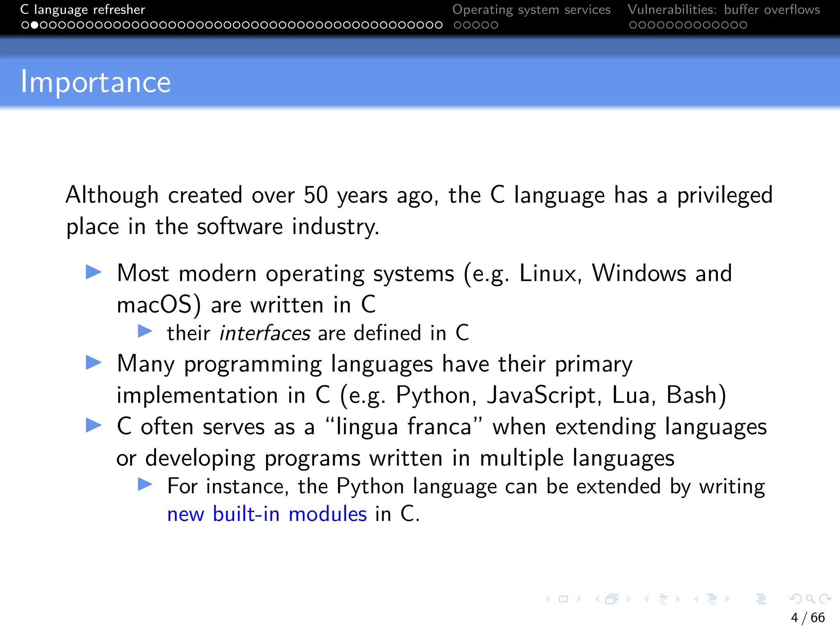Screen dimensions: 840x630
Task: Click text 'place in the software industry.'
Action: pyautogui.click(x=223, y=227)
